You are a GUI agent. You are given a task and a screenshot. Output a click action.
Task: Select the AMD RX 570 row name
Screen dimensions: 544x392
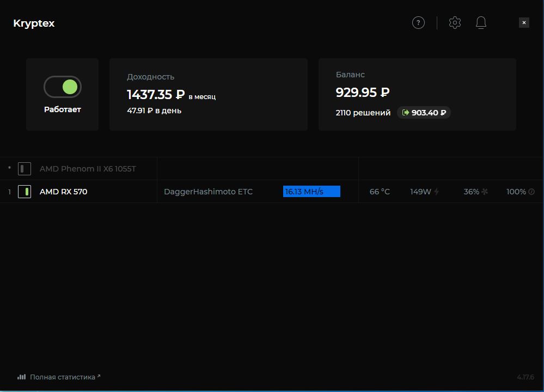pyautogui.click(x=64, y=192)
